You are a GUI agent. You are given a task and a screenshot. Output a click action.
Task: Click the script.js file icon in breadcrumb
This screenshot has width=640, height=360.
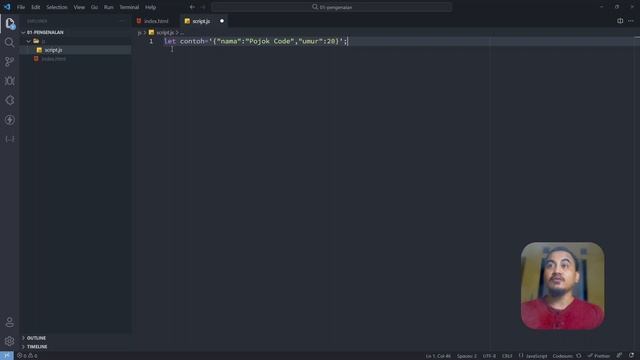tap(151, 32)
